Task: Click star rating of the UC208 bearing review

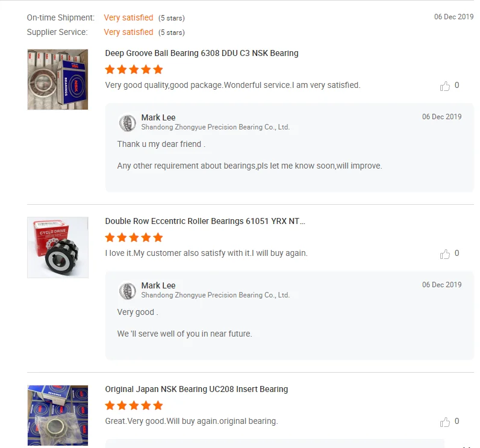Action: [x=134, y=405]
